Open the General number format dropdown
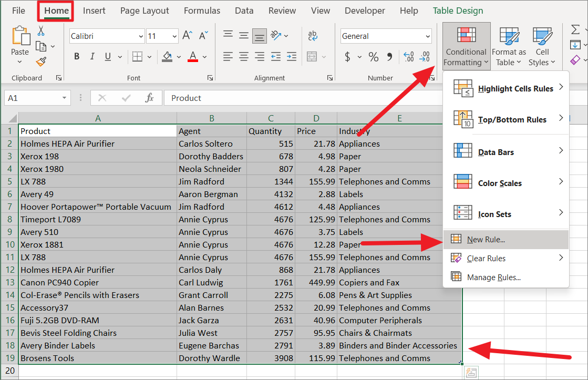 [x=428, y=36]
